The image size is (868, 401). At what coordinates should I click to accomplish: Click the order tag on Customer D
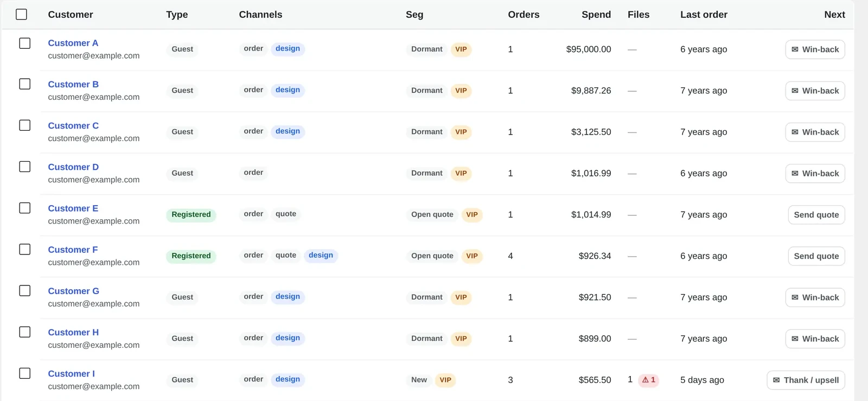(x=253, y=173)
